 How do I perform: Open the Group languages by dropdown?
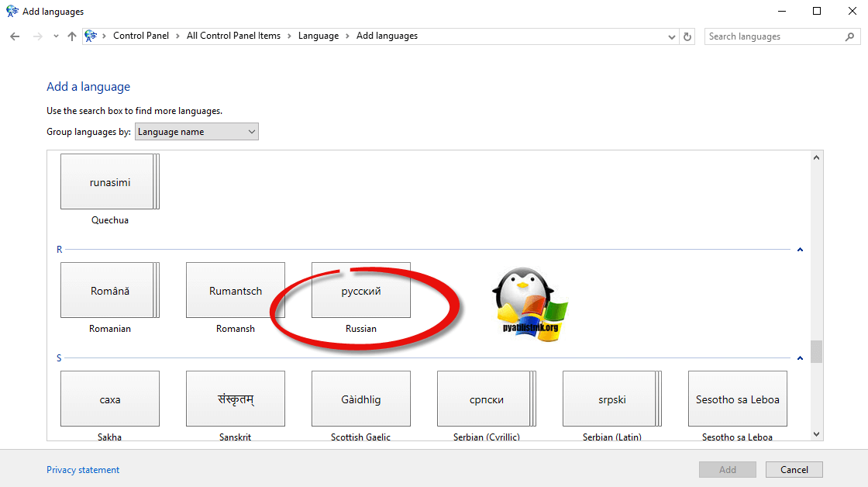196,132
